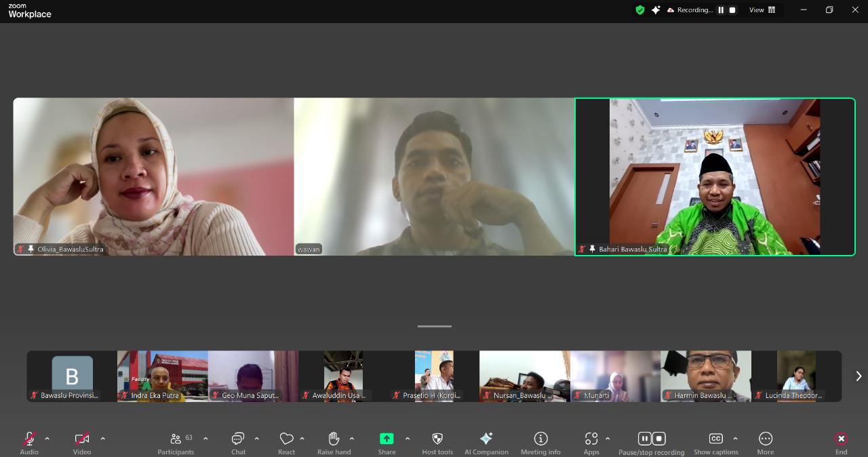Image resolution: width=868 pixels, height=457 pixels.
Task: Open Meeting info
Action: tap(540, 439)
